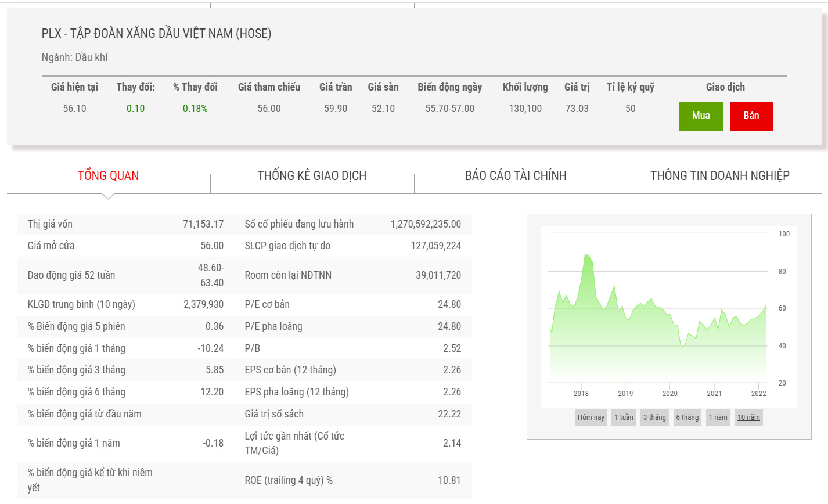Click the Ngành: Dầu khí sector text
The height and width of the screenshot is (504, 828).
(x=75, y=57)
